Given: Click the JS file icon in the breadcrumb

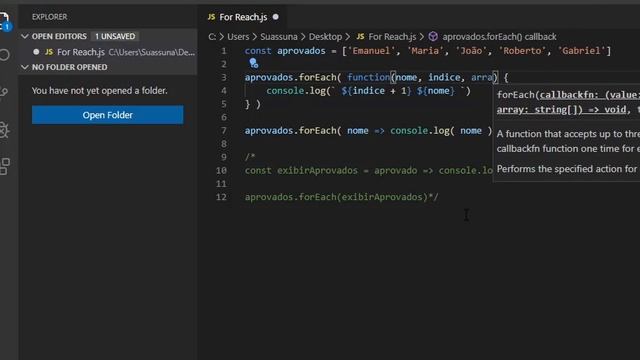Looking at the screenshot, I should [360, 36].
